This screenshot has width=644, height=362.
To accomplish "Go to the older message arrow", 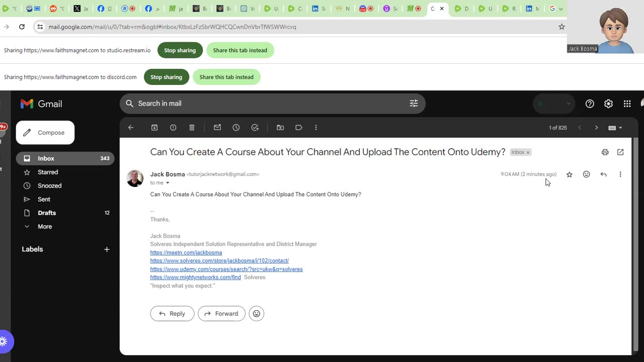I will pyautogui.click(x=597, y=128).
